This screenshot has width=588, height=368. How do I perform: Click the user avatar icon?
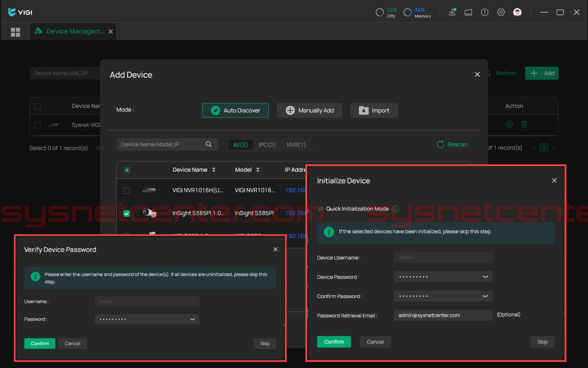(x=517, y=12)
